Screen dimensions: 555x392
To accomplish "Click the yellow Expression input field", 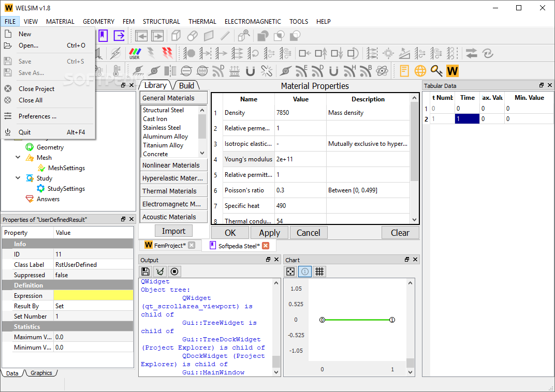I will click(93, 295).
